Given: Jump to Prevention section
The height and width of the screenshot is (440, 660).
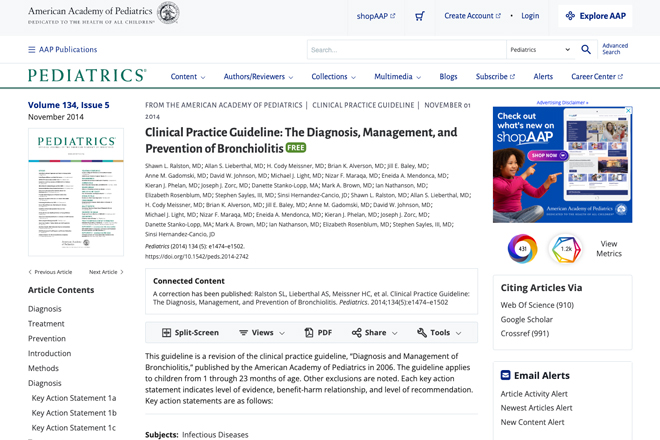Looking at the screenshot, I should pyautogui.click(x=47, y=339).
